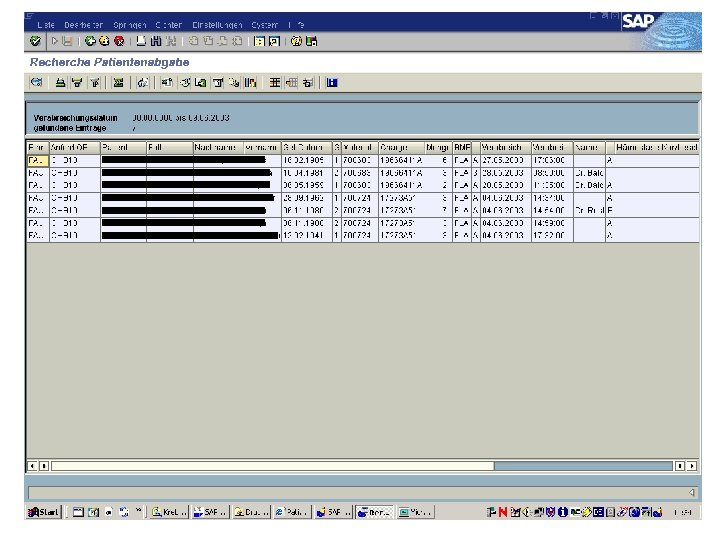Click the Details magnifier icon in ALV toolbar
The image size is (720, 540).
36,83
